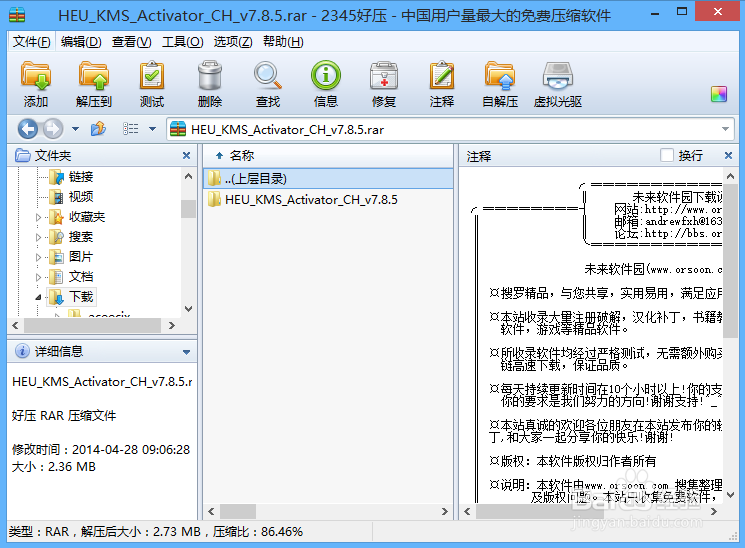Close the 注释 panel

click(728, 155)
